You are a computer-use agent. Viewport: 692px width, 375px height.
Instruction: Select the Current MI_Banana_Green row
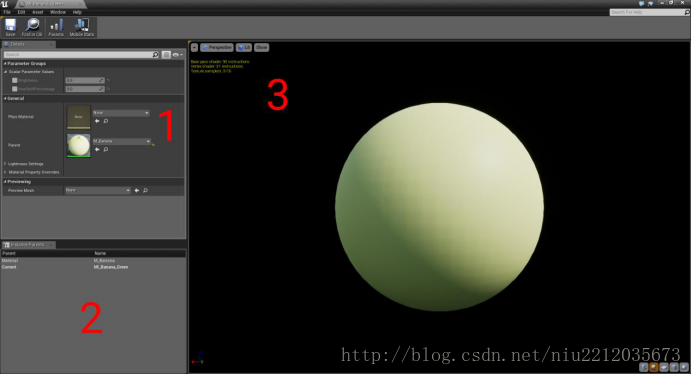[93, 267]
